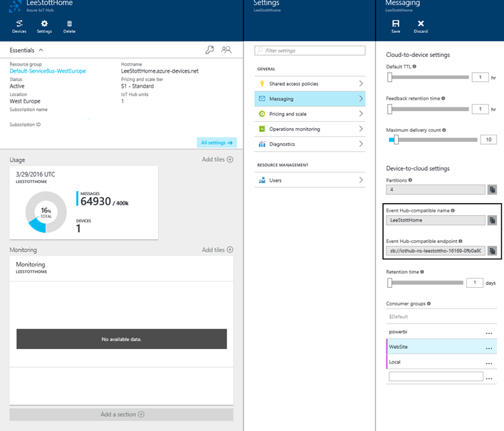This screenshot has height=431, width=504.
Task: Delete the IoT hub with trash icon
Action: 70,26
